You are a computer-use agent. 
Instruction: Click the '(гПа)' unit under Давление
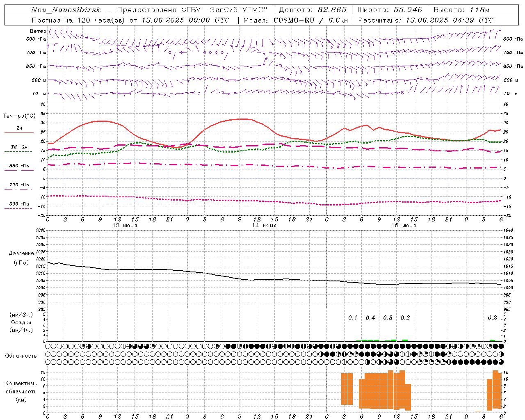tap(21, 262)
